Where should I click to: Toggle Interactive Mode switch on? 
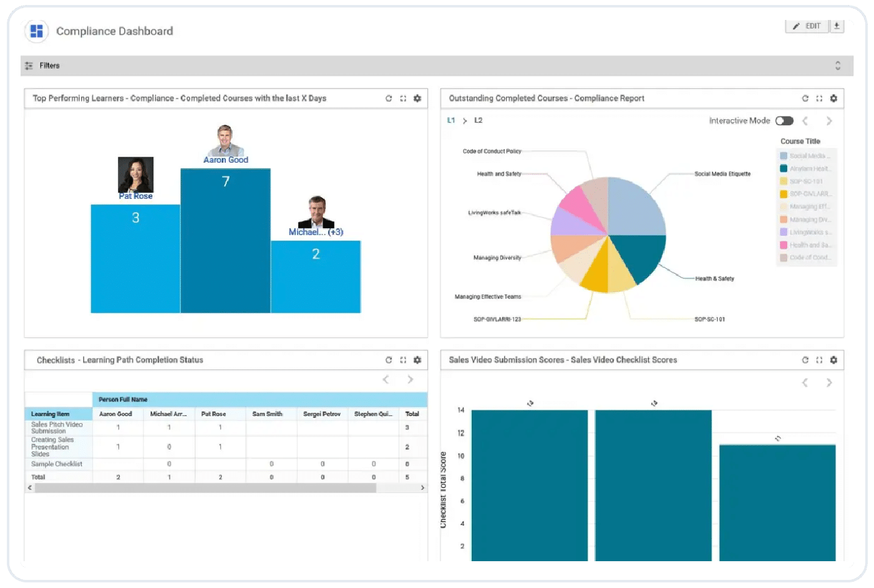tap(784, 121)
